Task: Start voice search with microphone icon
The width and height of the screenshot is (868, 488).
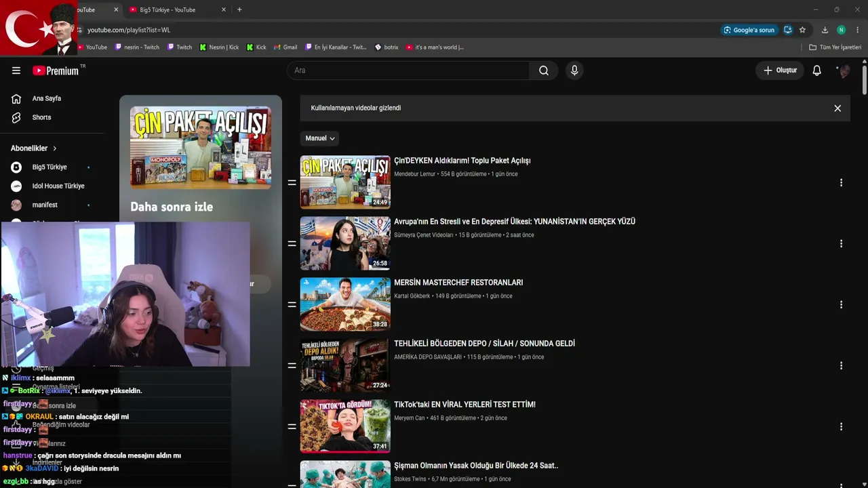Action: pos(574,70)
